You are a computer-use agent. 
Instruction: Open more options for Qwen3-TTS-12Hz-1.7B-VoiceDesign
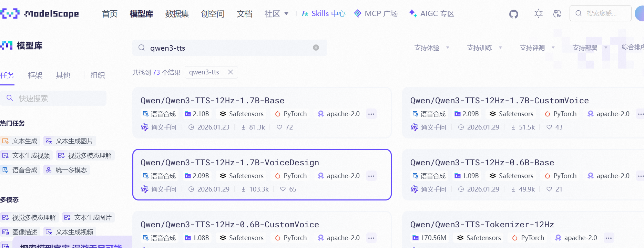[x=371, y=176]
